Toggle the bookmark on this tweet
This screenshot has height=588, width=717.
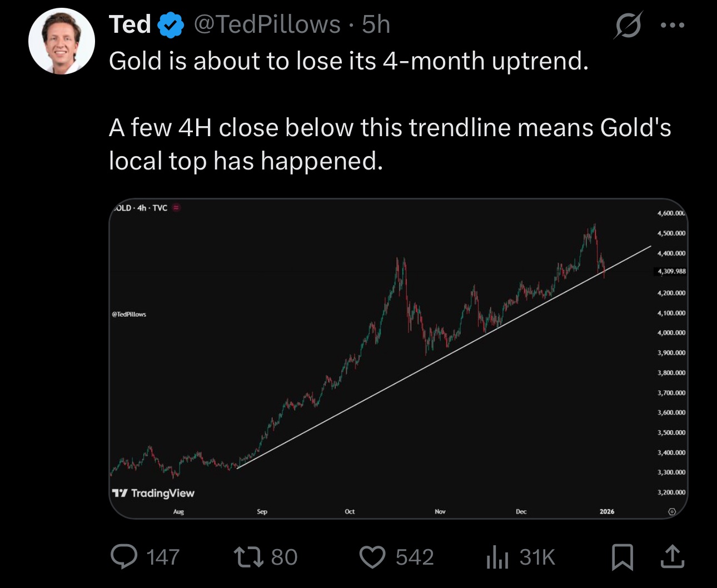[622, 557]
